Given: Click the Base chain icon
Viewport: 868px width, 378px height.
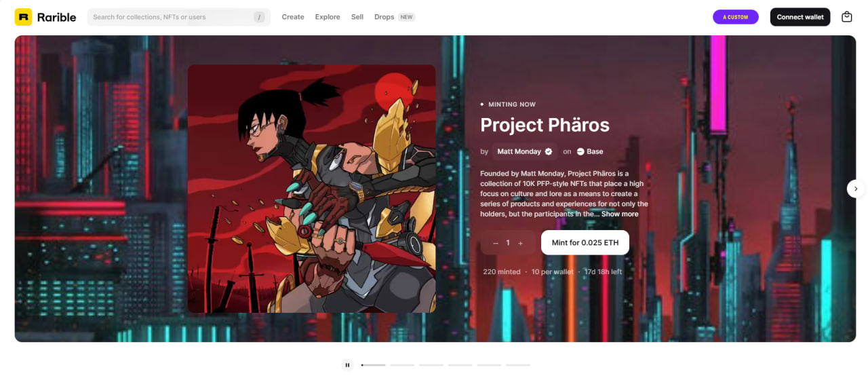Looking at the screenshot, I should (580, 151).
